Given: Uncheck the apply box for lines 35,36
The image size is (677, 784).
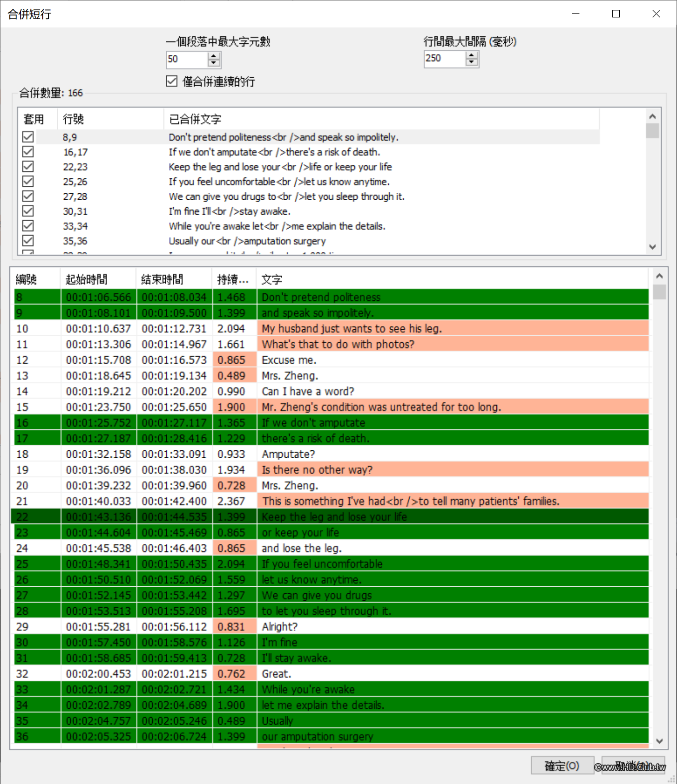Looking at the screenshot, I should [x=28, y=241].
